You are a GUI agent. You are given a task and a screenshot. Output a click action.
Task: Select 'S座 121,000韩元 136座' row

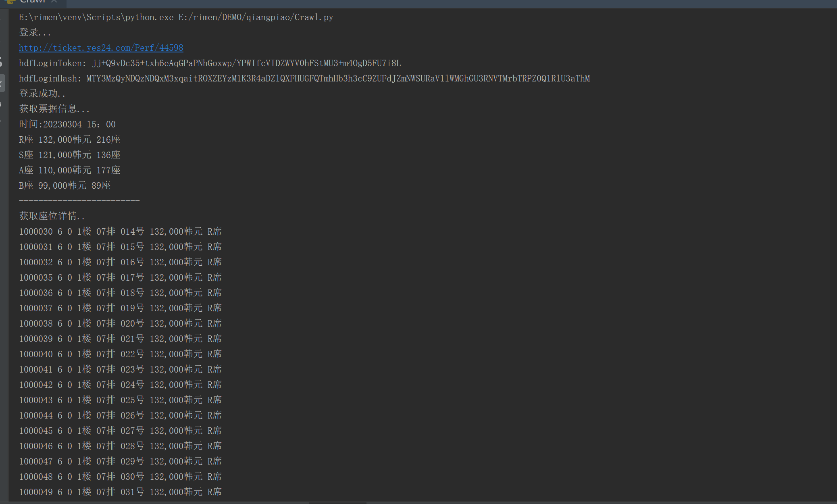coord(70,155)
